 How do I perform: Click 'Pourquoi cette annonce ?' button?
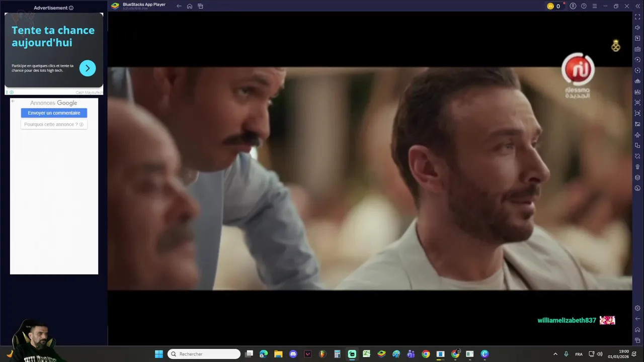54,124
